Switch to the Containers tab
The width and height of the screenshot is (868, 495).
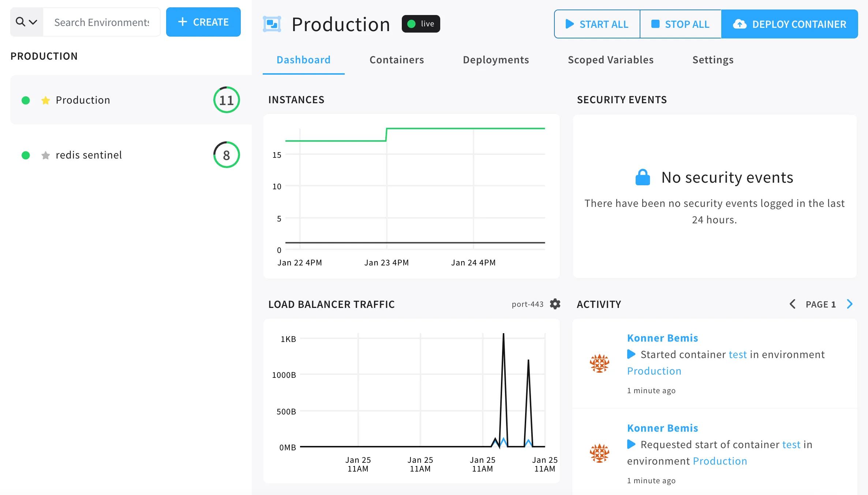[397, 60]
